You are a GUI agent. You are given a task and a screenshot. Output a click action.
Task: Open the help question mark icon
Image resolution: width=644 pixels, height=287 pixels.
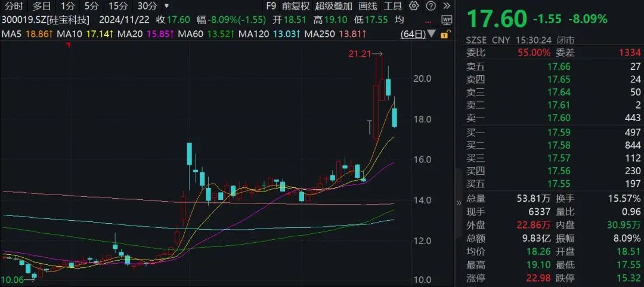click(431, 6)
